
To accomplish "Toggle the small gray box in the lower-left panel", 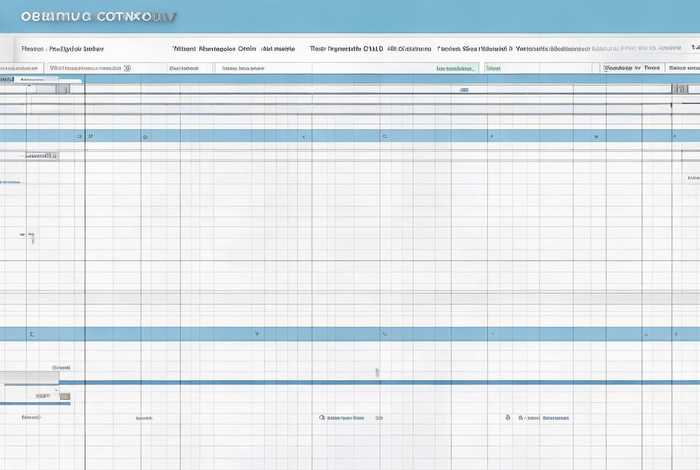I will point(65,397).
